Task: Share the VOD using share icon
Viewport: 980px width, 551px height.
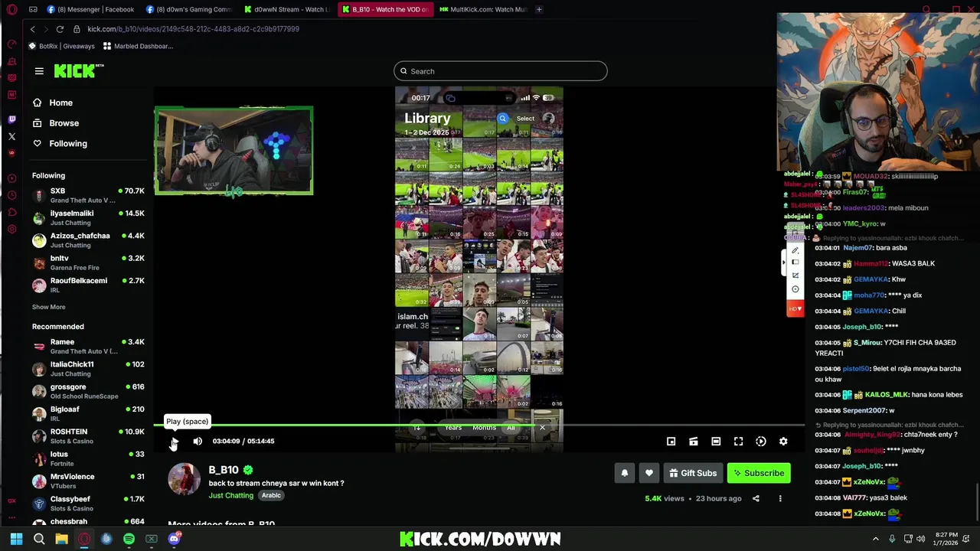Action: (x=756, y=498)
